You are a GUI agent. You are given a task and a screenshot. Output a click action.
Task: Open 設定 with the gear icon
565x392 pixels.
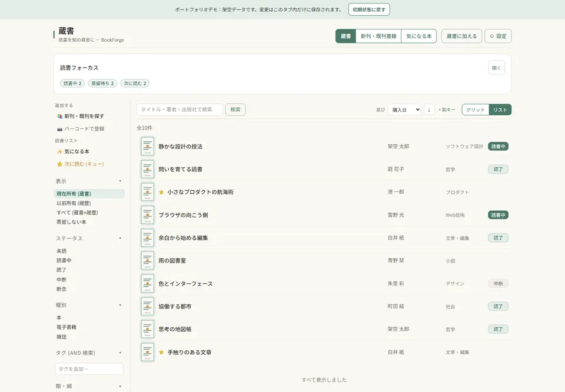click(498, 36)
